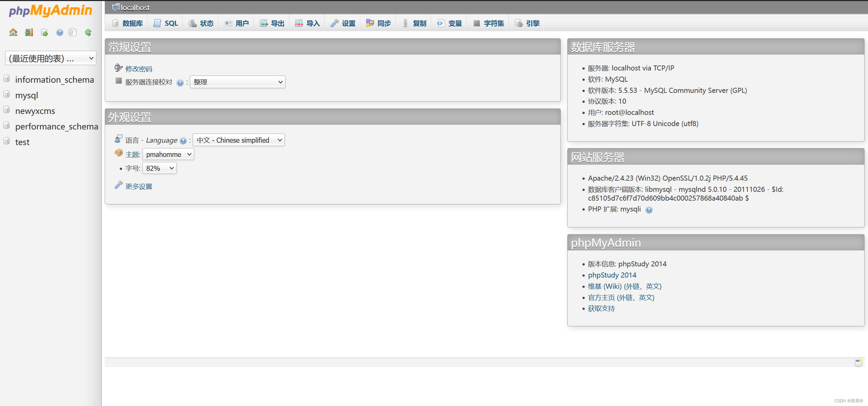
Task: Open the pmahomme theme dropdown
Action: pos(168,155)
